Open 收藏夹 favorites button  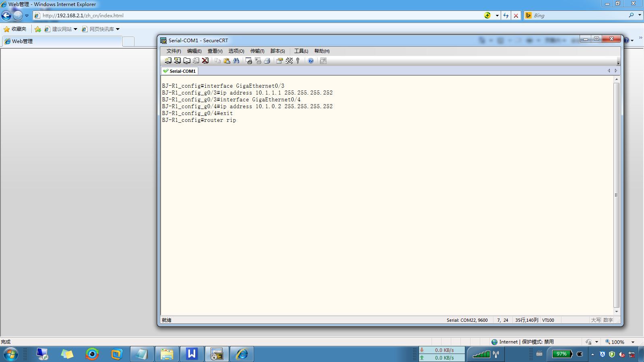coord(15,29)
